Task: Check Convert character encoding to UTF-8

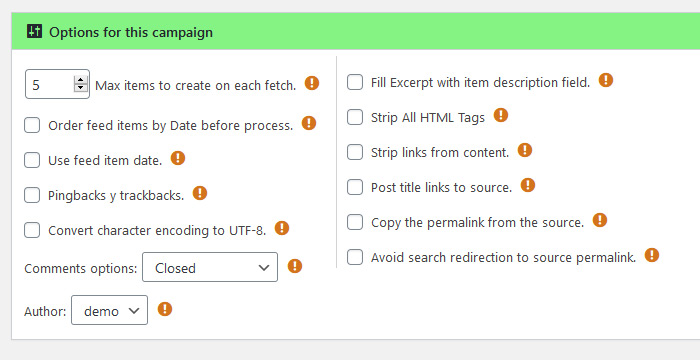Action: point(32,230)
